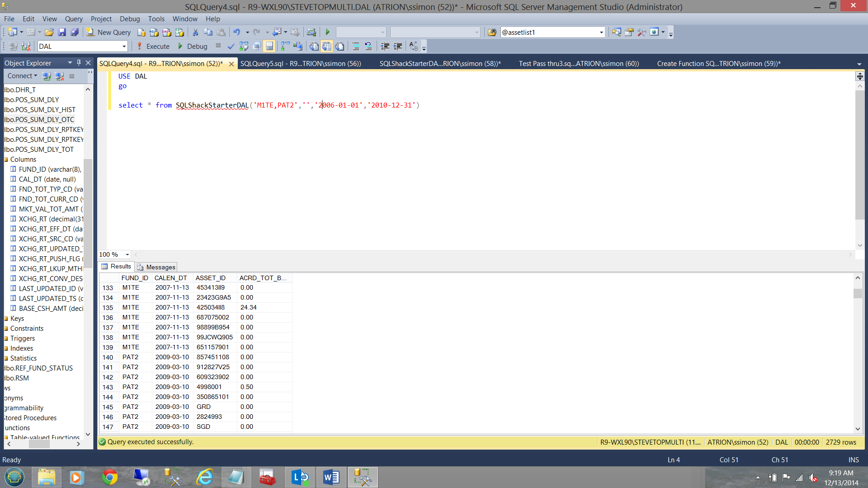Image resolution: width=868 pixels, height=488 pixels.
Task: Switch to the Messages tab
Action: pos(156,267)
